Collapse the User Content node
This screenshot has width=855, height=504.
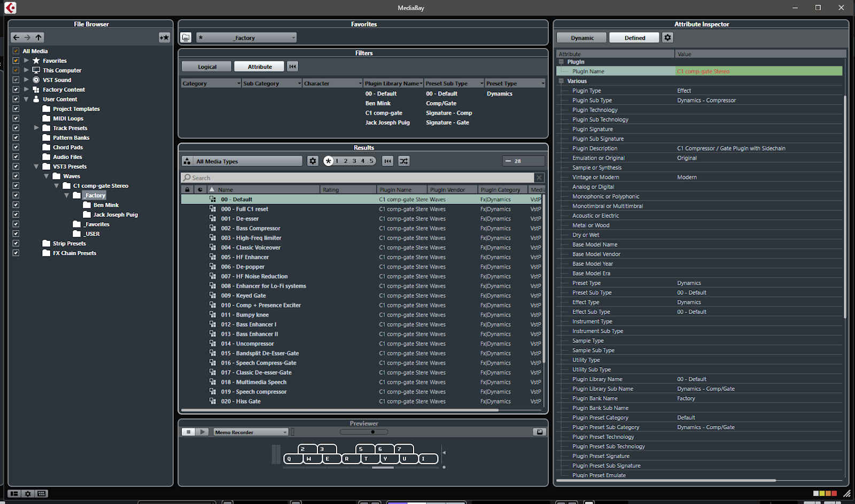[x=26, y=99]
